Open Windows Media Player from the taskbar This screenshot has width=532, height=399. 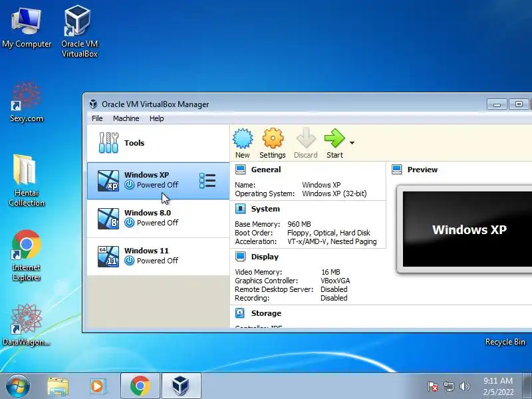click(98, 386)
